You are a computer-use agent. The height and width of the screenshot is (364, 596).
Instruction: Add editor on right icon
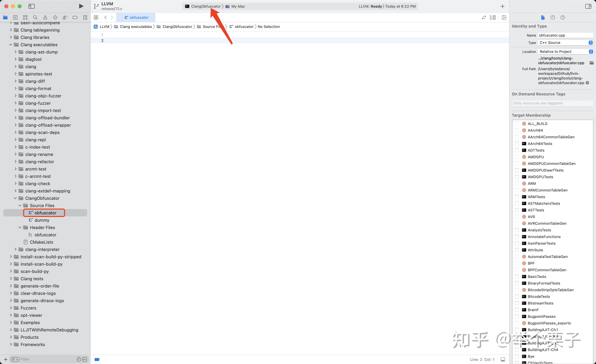504,17
